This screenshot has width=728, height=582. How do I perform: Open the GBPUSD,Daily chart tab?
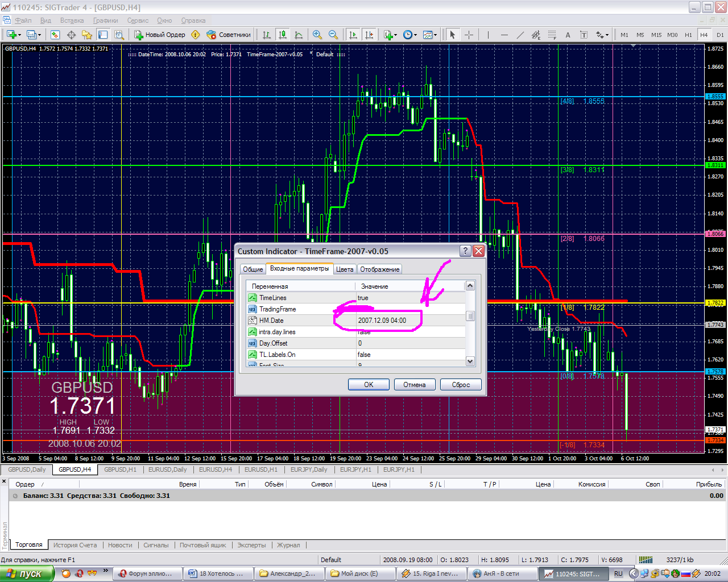click(x=27, y=469)
